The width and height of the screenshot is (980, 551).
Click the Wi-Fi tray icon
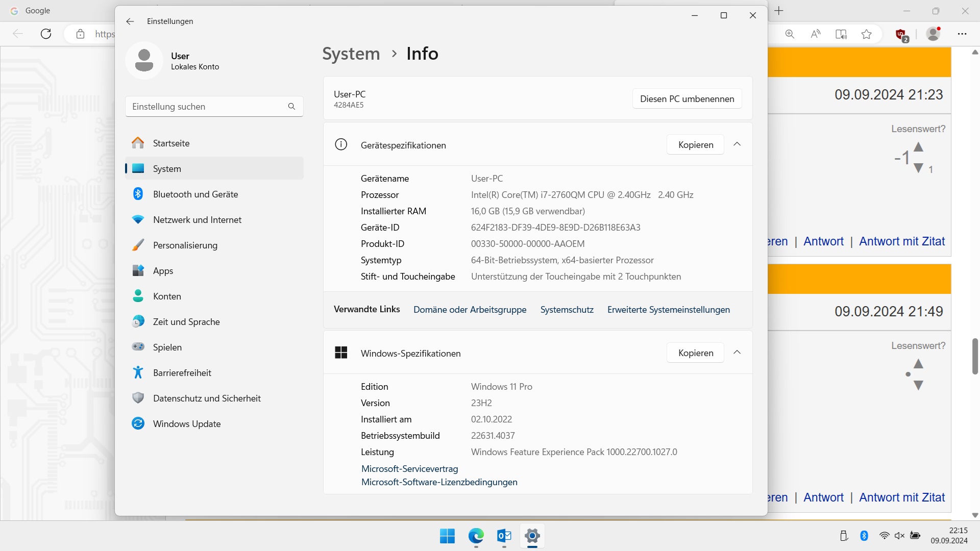tap(885, 536)
